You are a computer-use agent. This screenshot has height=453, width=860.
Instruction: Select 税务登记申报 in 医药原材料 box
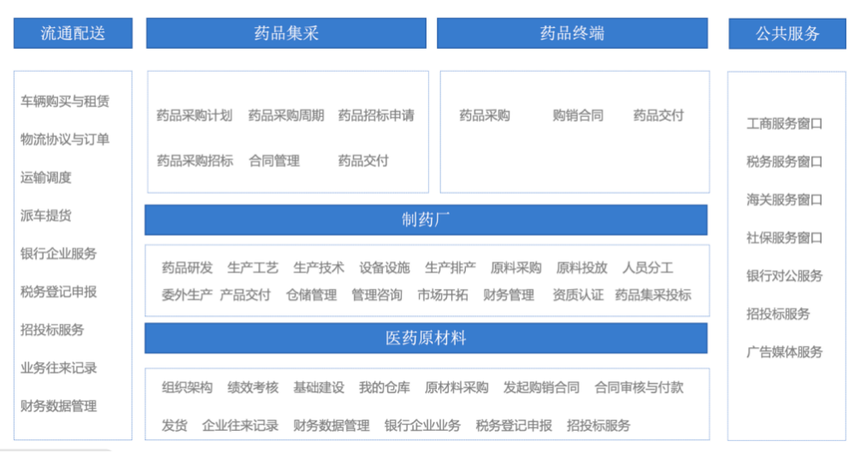click(514, 426)
